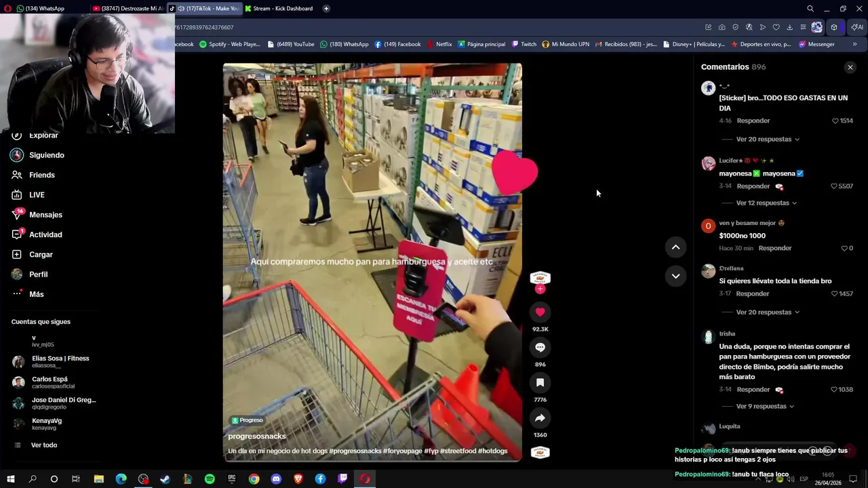868x488 pixels.
Task: Take snapshot with camera toolbar icon
Action: coord(722,27)
